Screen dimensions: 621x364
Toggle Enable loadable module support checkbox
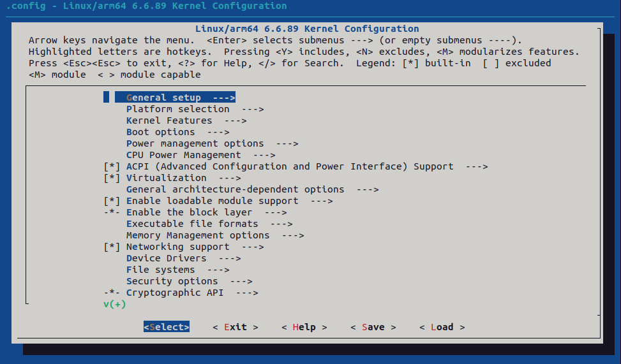click(x=112, y=201)
